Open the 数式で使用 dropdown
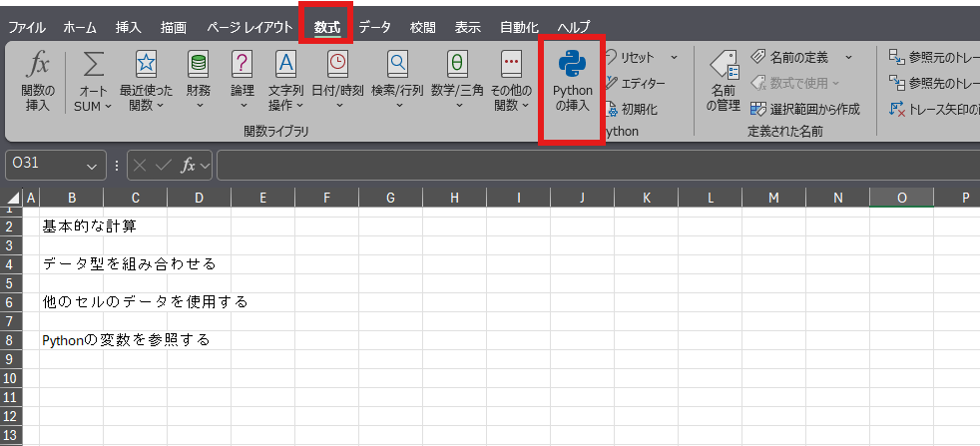The width and height of the screenshot is (980, 446). click(795, 83)
